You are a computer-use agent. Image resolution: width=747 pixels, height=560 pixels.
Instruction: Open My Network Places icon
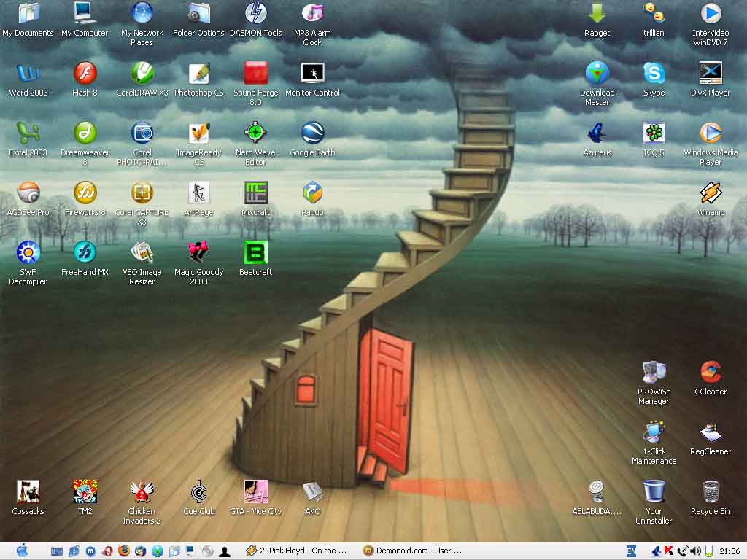[142, 13]
